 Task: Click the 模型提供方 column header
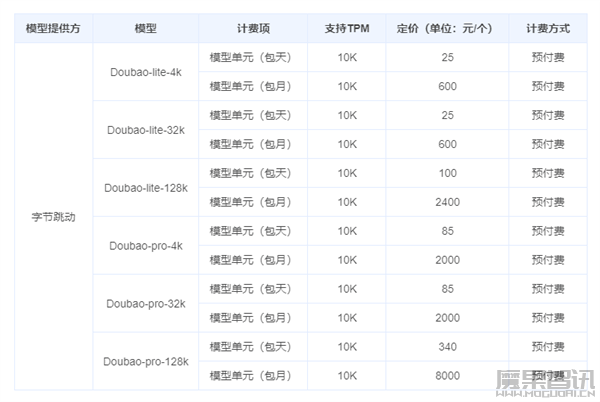tap(53, 28)
